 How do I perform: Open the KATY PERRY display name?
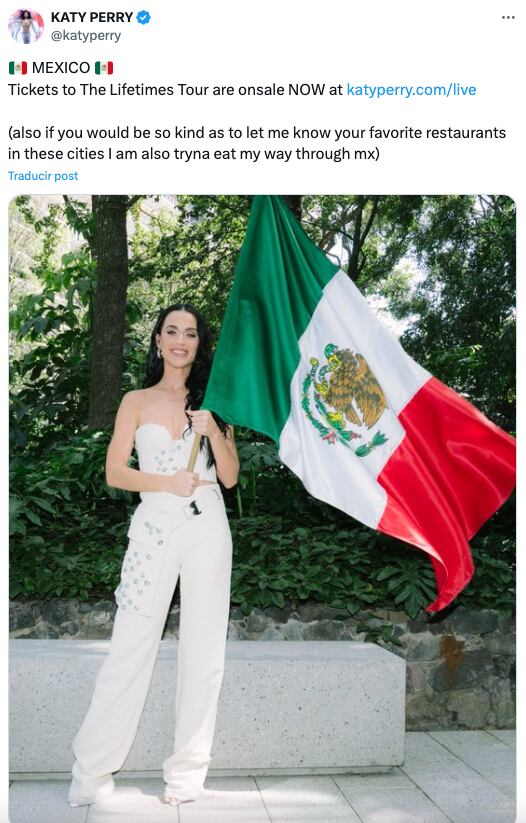92,17
